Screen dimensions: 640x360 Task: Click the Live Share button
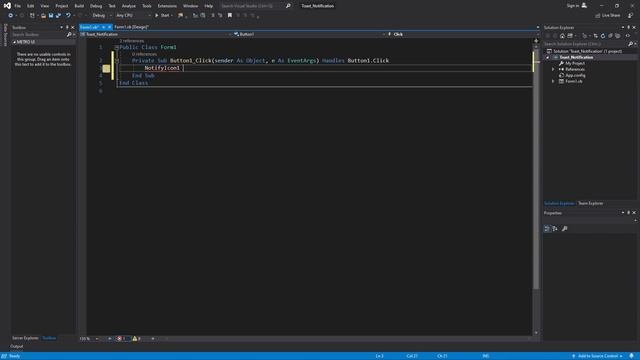(x=608, y=16)
